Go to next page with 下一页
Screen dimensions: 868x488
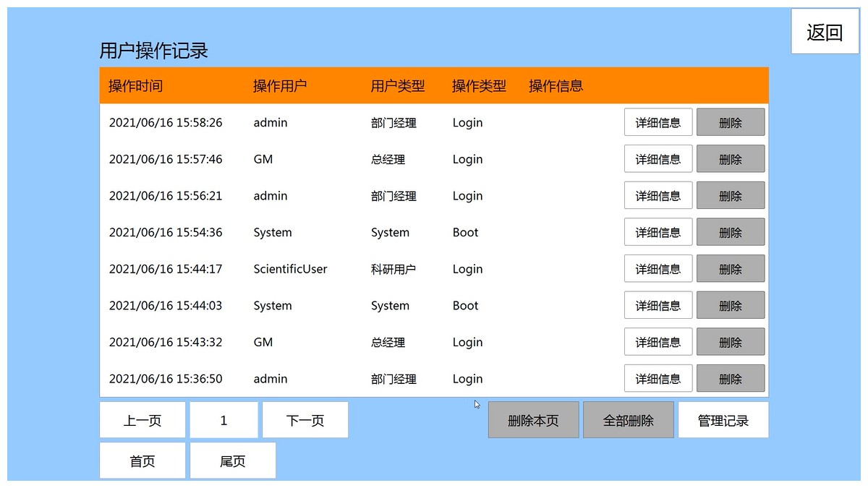coord(305,420)
